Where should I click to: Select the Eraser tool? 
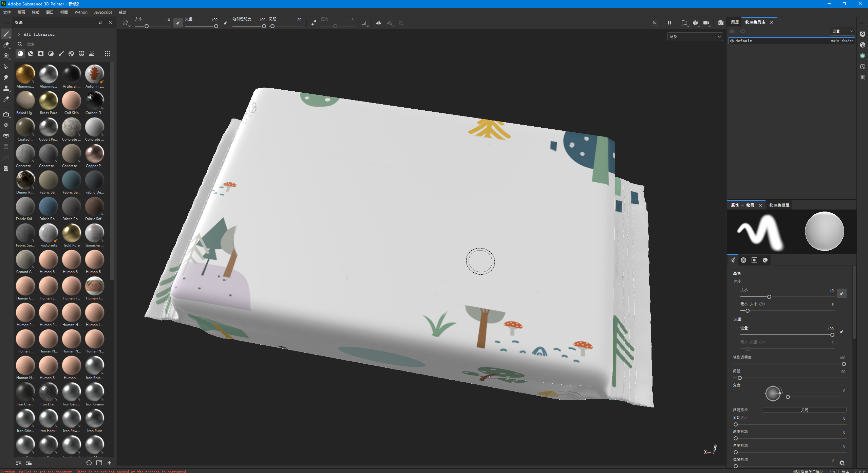click(x=6, y=44)
